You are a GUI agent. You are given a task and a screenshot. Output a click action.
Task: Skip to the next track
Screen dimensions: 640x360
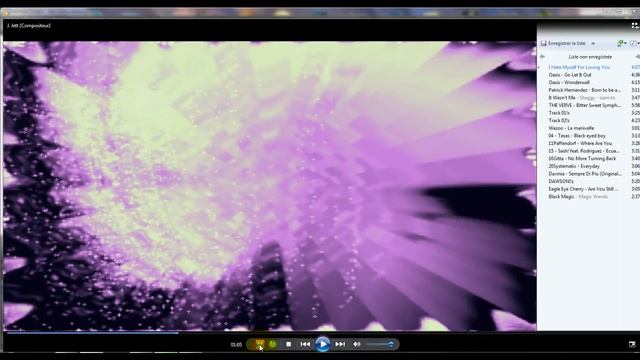click(x=340, y=344)
